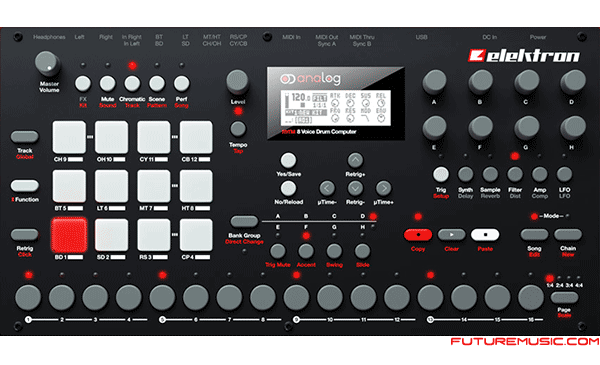Open the LFO parameter page
The height and width of the screenshot is (365, 600).
click(564, 174)
